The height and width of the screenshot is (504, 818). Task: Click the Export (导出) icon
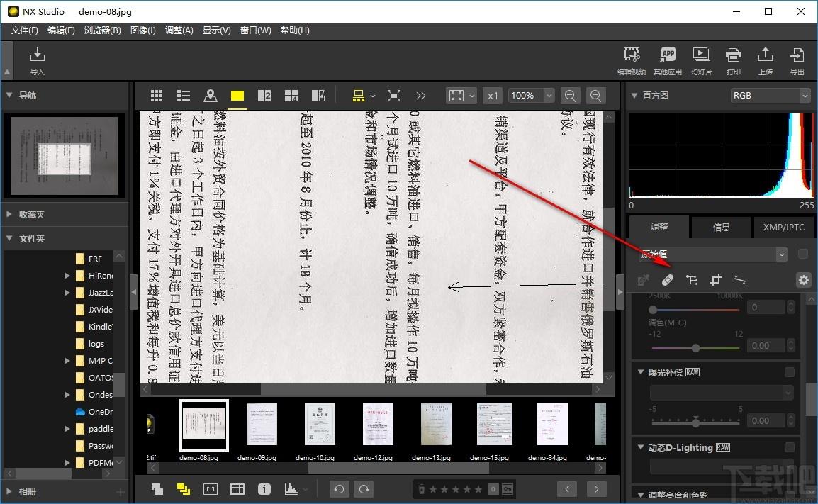(x=797, y=60)
